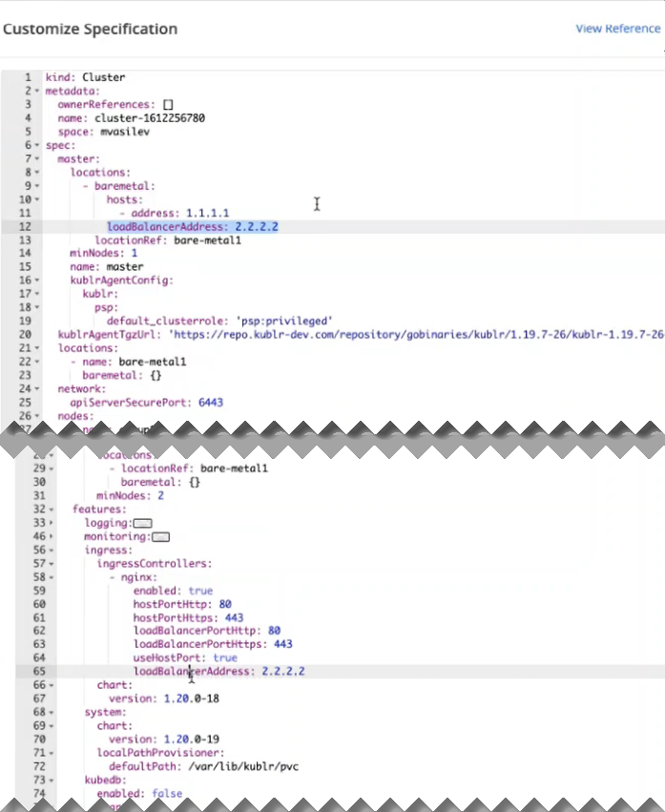Viewport: 665px width, 812px height.
Task: Fold the nodes block on line 26
Action: pyautogui.click(x=37, y=416)
